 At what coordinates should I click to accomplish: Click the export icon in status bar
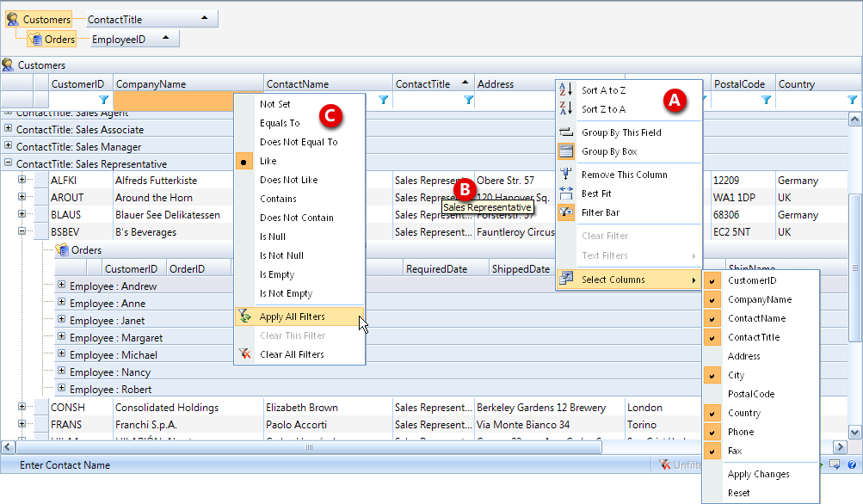point(835,464)
